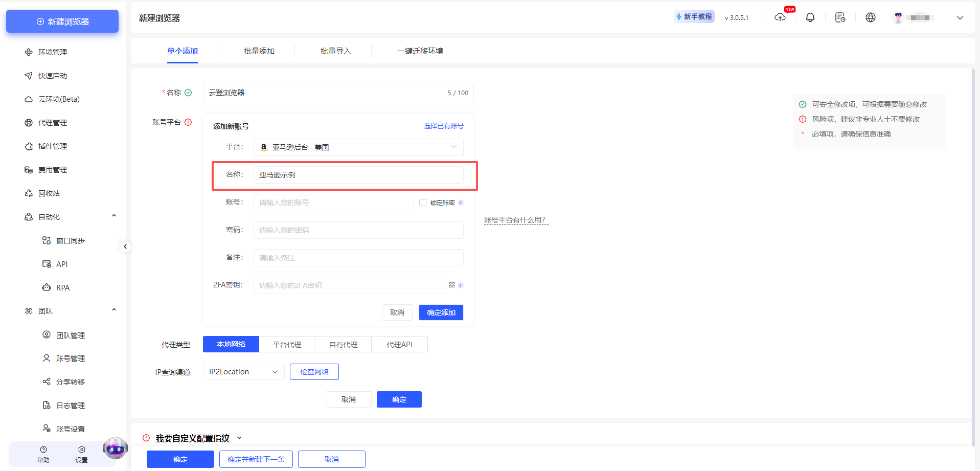Image resolution: width=980 pixels, height=471 pixels.
Task: Switch to the 一键迁移环境 tab
Action: point(419,51)
